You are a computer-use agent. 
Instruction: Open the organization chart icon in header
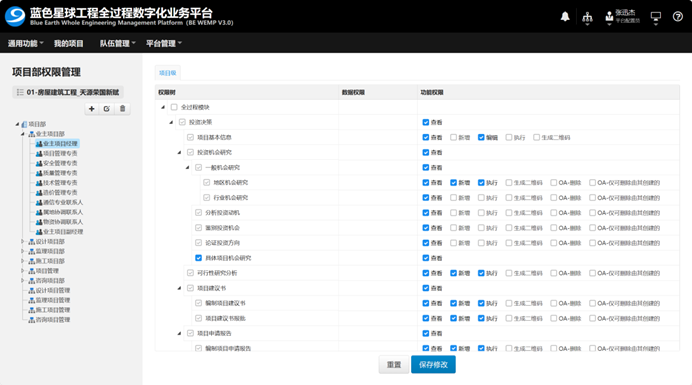[x=587, y=17]
